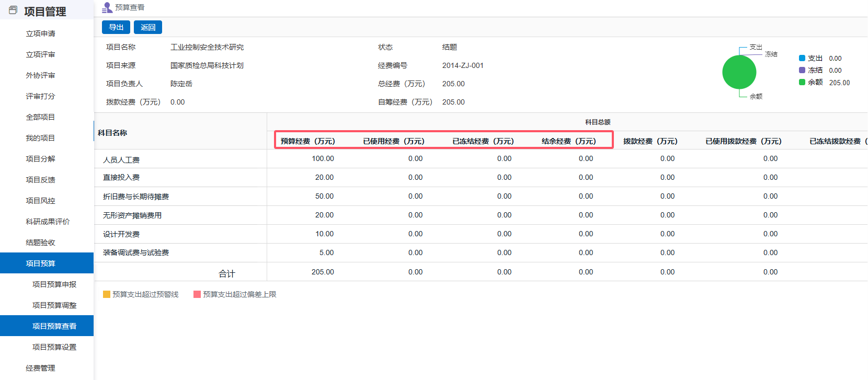This screenshot has width=868, height=380.
Task: Click the 项目管理 module icon
Action: click(x=13, y=10)
